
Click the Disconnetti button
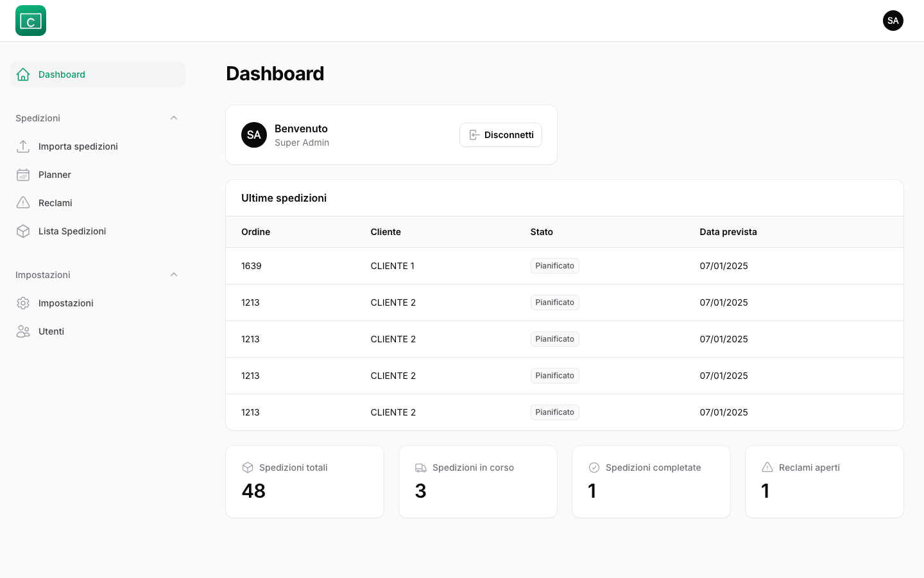click(x=501, y=135)
